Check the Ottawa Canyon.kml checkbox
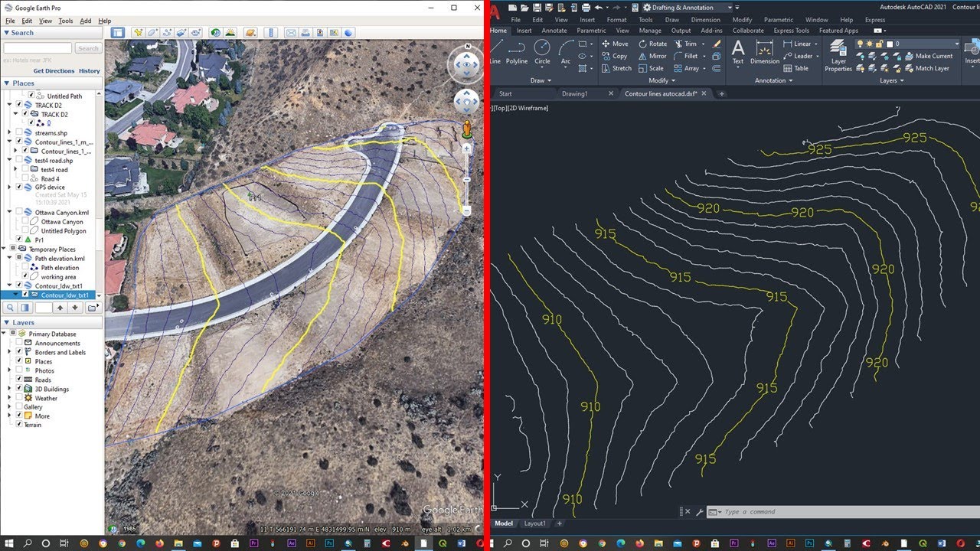 coord(19,212)
